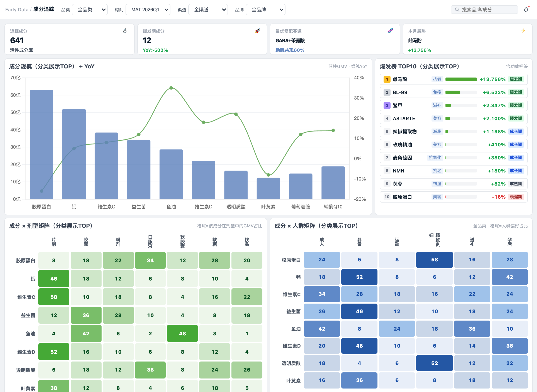Click the BL-99 growth progress bar
537x392 pixels.
(x=461, y=92)
